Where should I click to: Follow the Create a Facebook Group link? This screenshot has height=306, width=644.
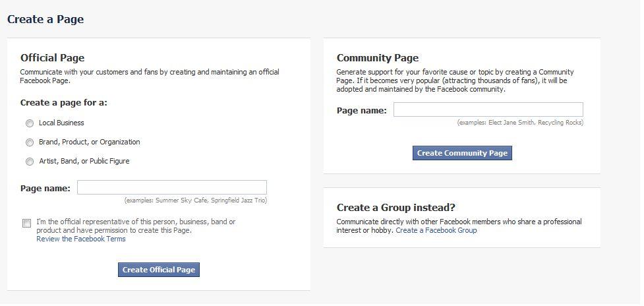coord(436,231)
